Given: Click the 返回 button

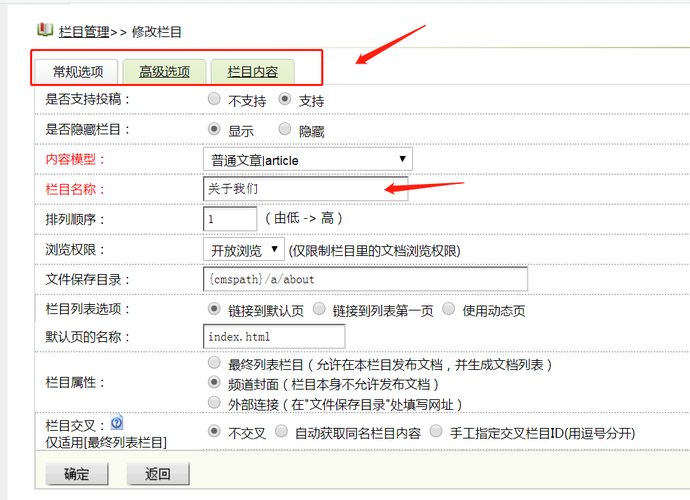Looking at the screenshot, I should [158, 474].
